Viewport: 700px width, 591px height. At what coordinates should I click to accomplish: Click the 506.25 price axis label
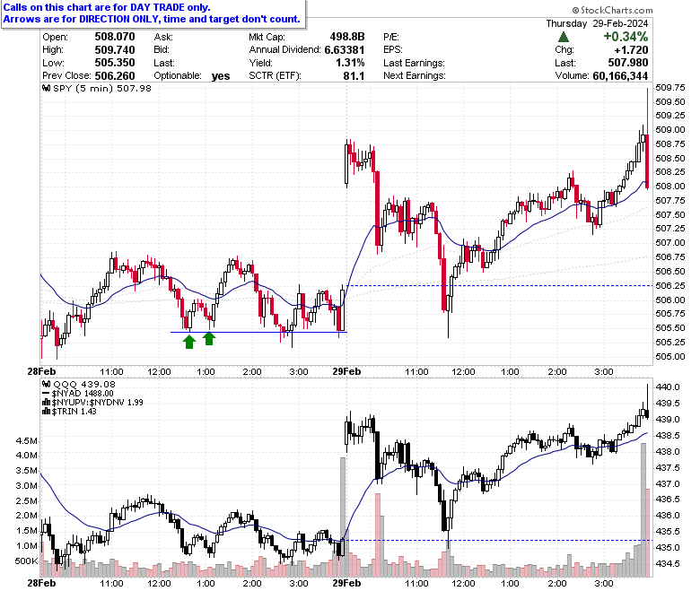670,286
